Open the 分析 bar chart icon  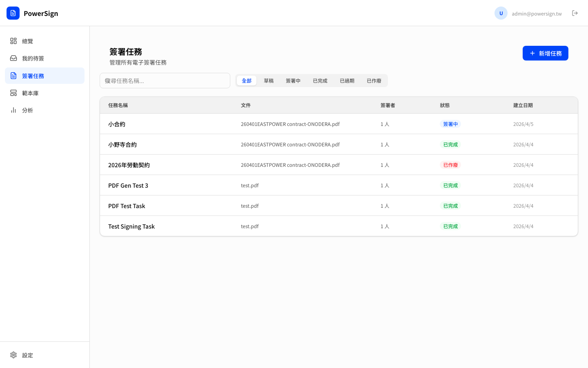13,110
